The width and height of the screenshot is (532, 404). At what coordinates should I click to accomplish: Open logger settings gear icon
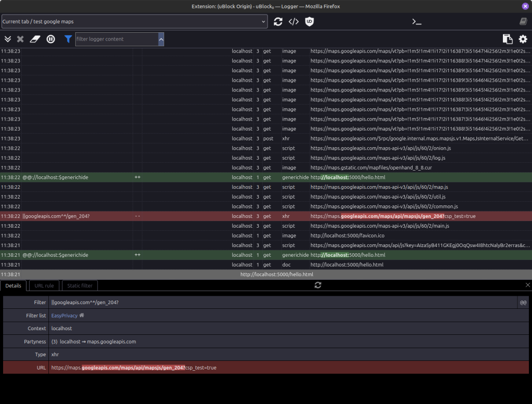click(523, 39)
